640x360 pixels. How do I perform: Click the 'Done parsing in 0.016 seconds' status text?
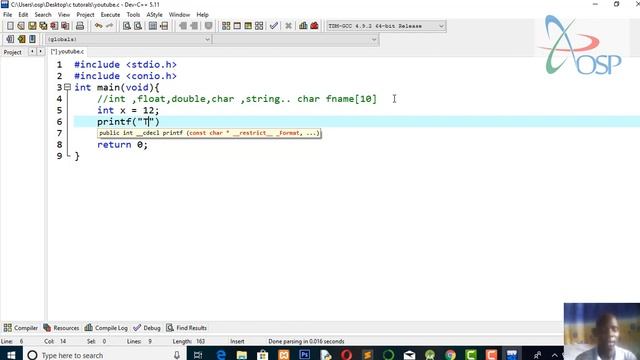tap(306, 341)
